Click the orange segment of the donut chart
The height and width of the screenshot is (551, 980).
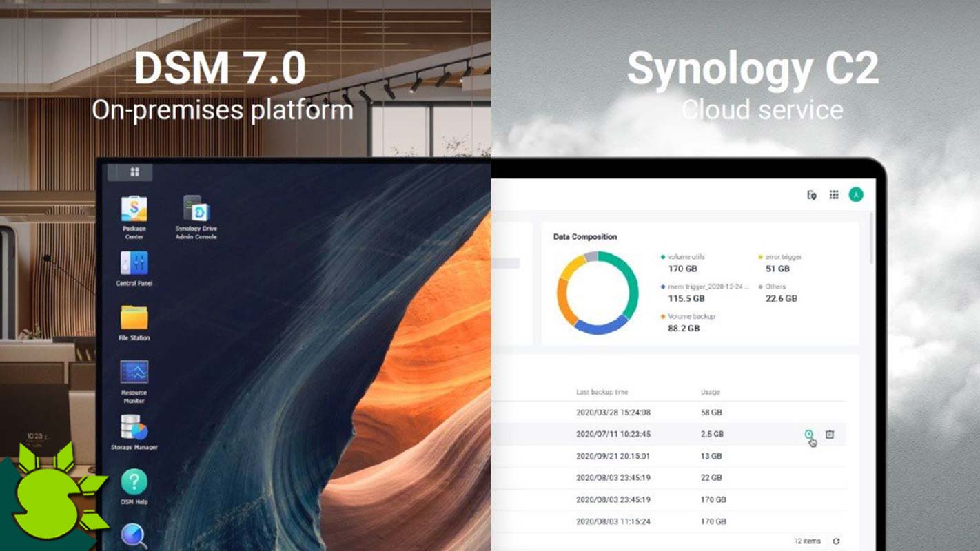[563, 302]
